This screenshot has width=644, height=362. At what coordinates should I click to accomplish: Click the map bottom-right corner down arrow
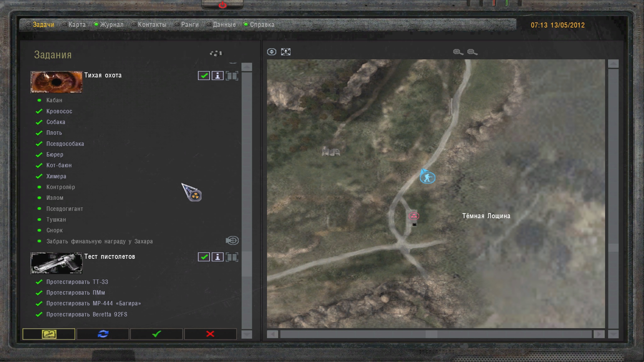click(x=613, y=334)
